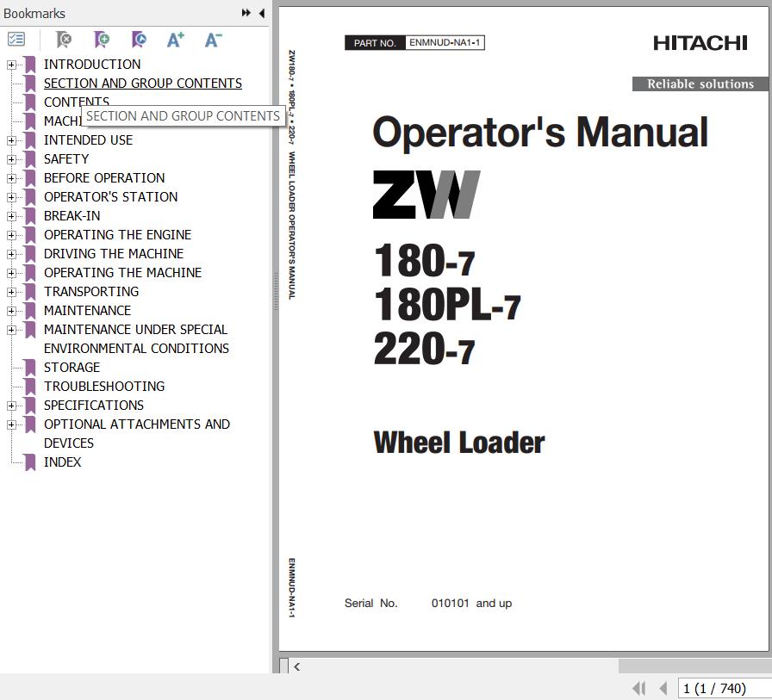Open OPTIONAL ATTACHMENTS AND DEVICES bookmark

tap(137, 434)
